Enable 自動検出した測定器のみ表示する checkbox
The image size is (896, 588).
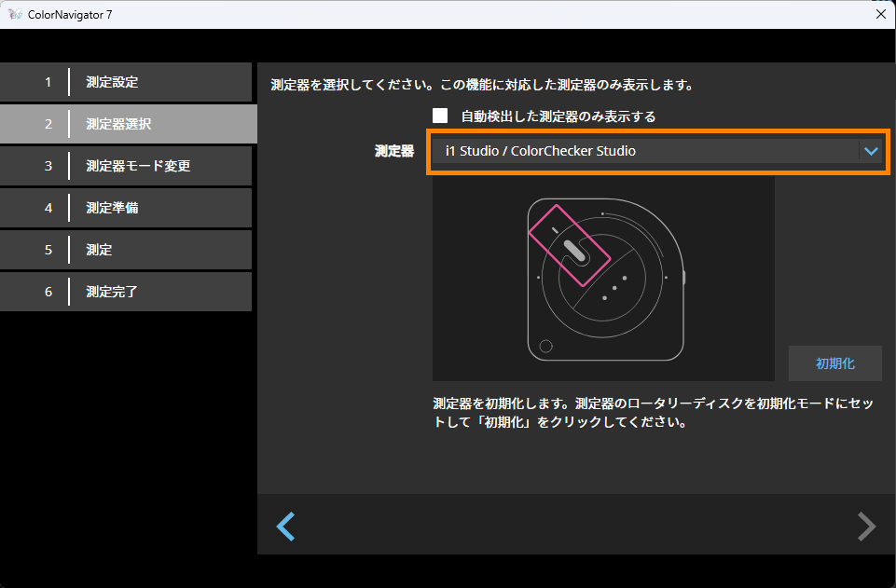tap(440, 116)
